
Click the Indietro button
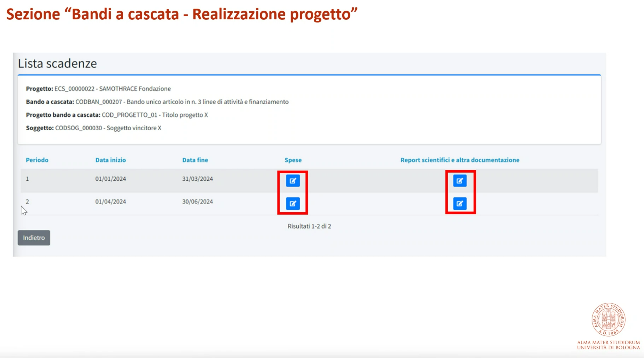34,238
